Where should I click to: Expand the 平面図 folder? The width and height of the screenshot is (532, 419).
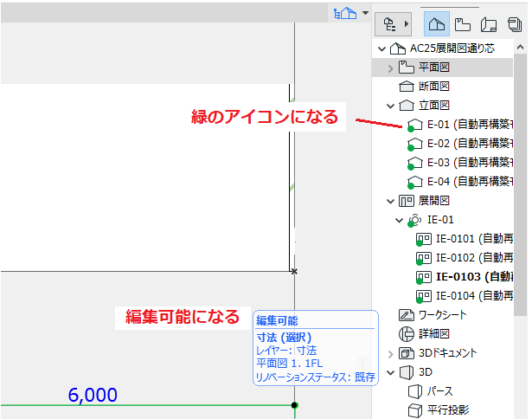[x=390, y=68]
